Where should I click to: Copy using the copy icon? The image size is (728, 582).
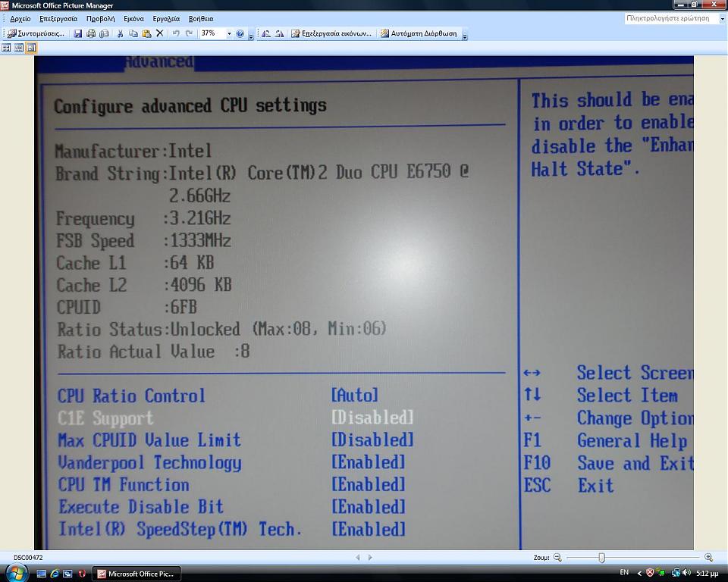pyautogui.click(x=133, y=33)
